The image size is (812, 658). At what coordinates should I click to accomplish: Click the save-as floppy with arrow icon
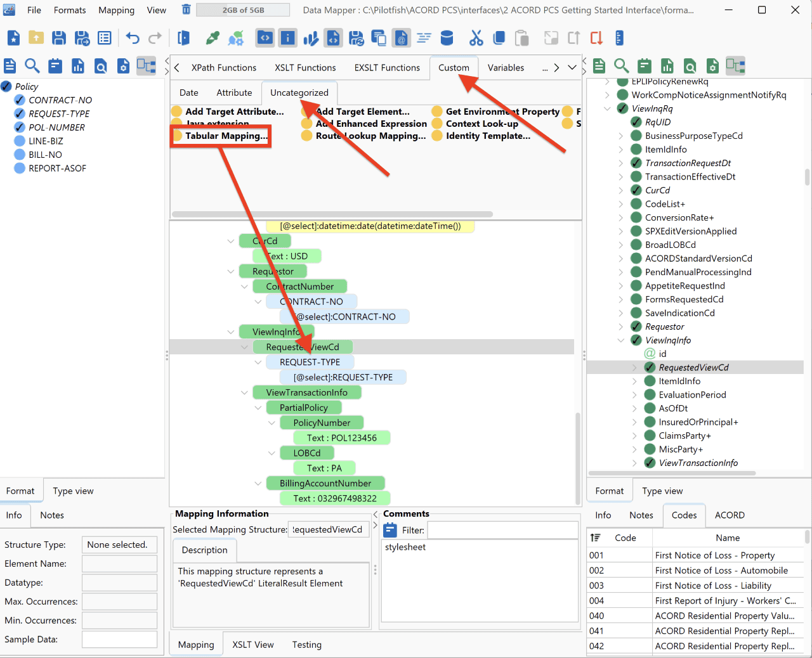(82, 38)
